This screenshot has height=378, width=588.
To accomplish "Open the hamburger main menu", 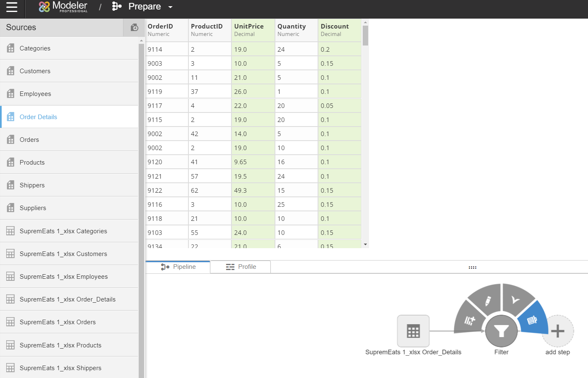I will (x=12, y=7).
